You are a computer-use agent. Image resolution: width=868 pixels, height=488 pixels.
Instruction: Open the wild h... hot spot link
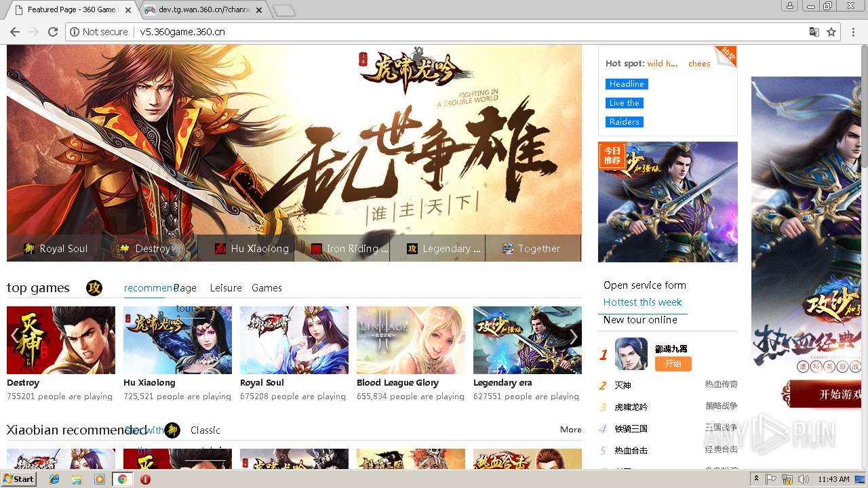[x=663, y=64]
